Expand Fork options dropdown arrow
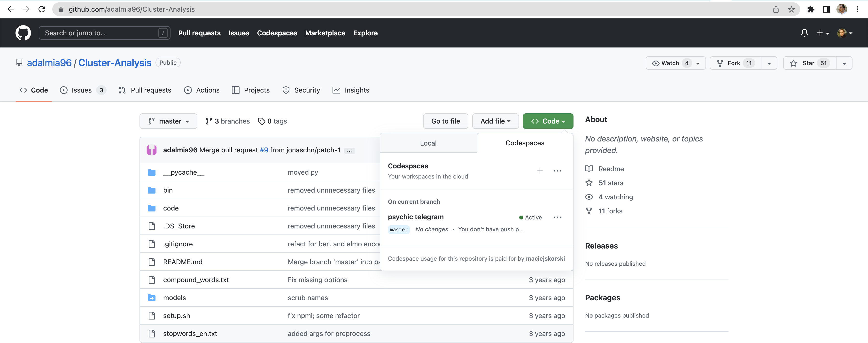The image size is (868, 343). [x=769, y=63]
